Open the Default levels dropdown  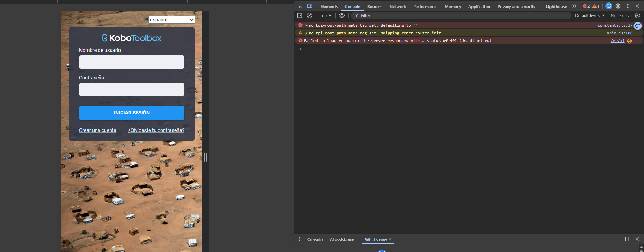pyautogui.click(x=590, y=15)
